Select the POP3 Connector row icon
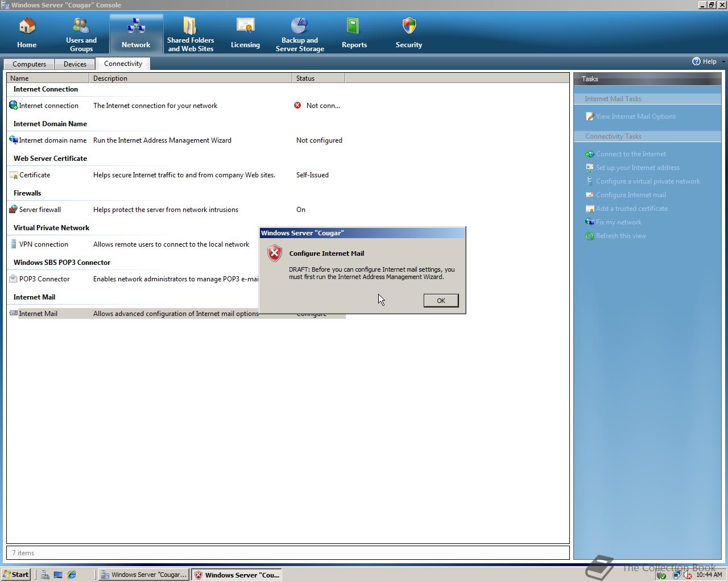The height and width of the screenshot is (582, 728). [14, 278]
